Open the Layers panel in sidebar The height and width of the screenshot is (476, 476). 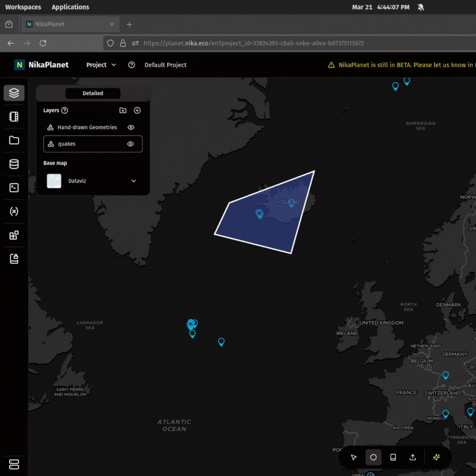click(14, 93)
